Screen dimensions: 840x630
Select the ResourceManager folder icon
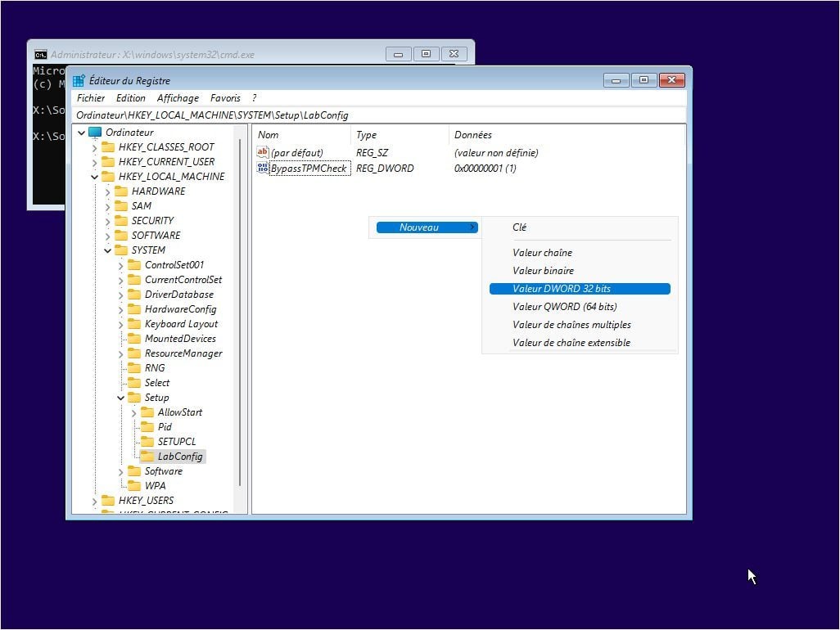tap(134, 353)
